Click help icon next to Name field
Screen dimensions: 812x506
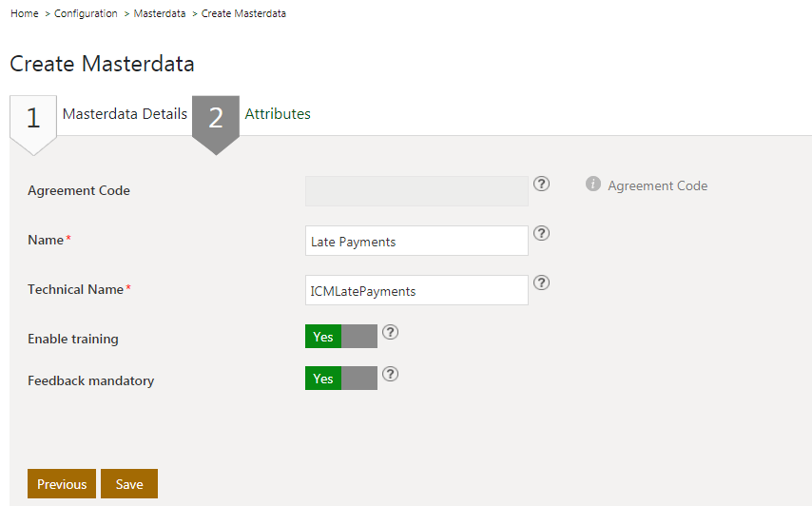coord(542,233)
